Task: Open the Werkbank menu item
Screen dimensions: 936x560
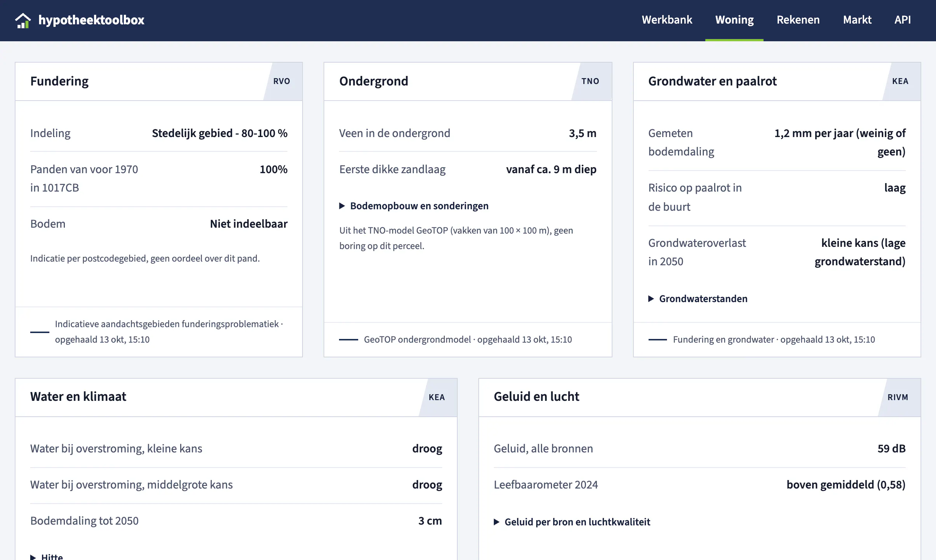Action: click(x=667, y=20)
